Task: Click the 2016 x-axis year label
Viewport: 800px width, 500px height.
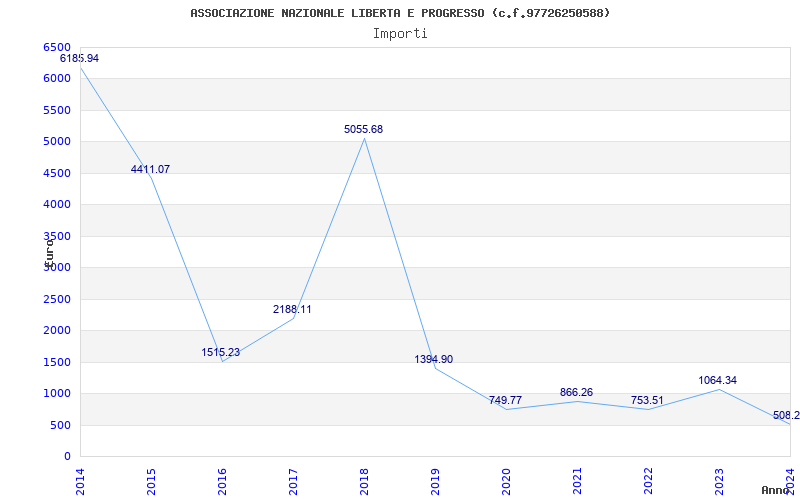Action: (x=222, y=482)
